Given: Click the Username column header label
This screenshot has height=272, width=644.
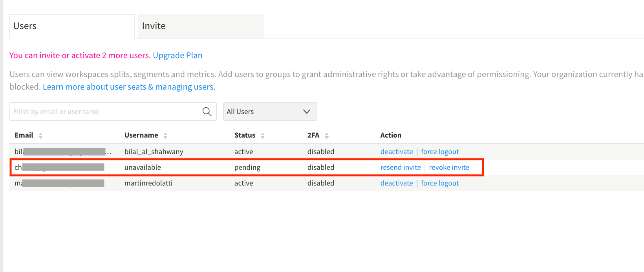Looking at the screenshot, I should (x=141, y=135).
